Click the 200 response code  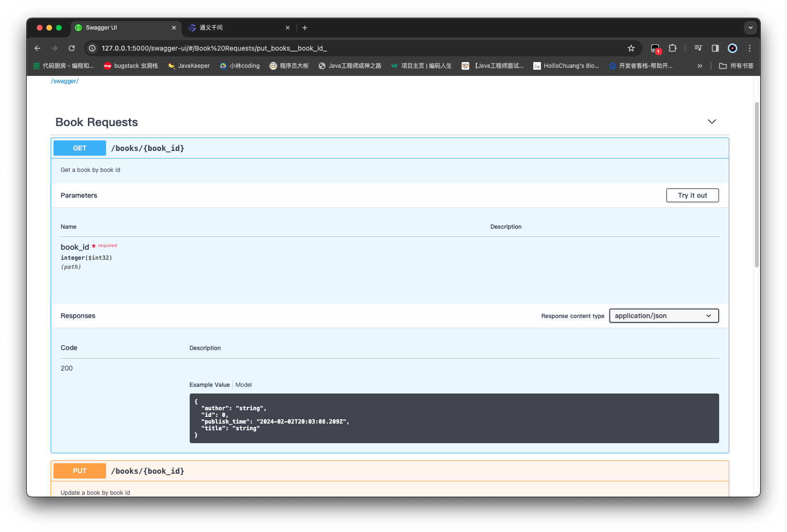[x=67, y=368]
